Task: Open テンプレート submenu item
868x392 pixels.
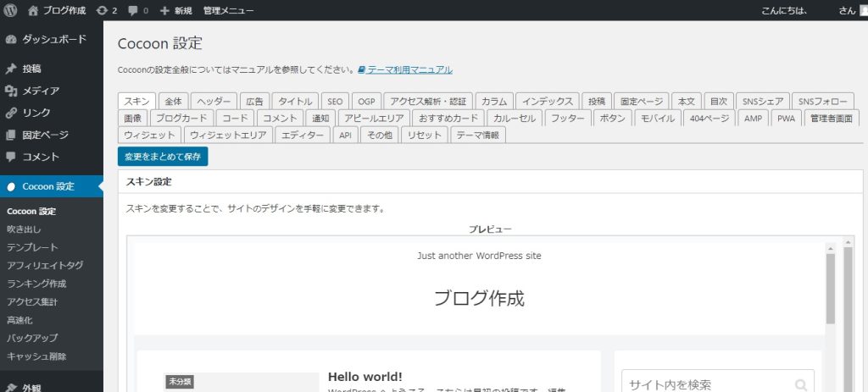Action: (x=32, y=247)
